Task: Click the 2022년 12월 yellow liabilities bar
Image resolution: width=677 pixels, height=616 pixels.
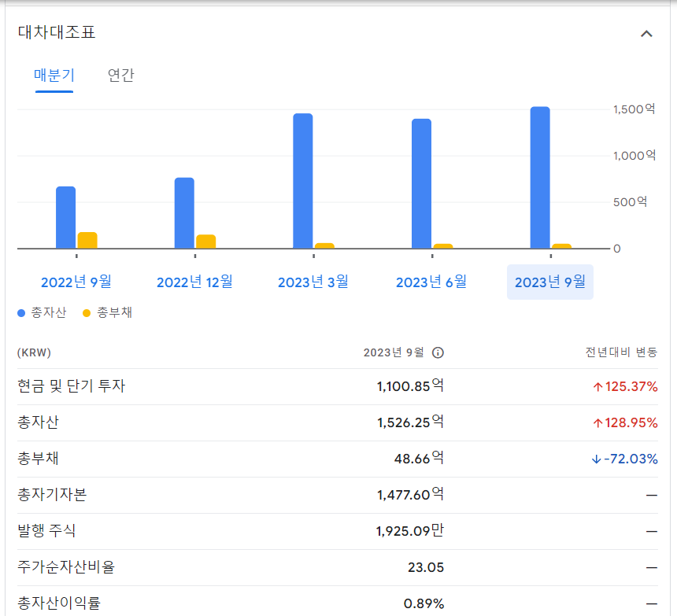Action: (x=206, y=242)
